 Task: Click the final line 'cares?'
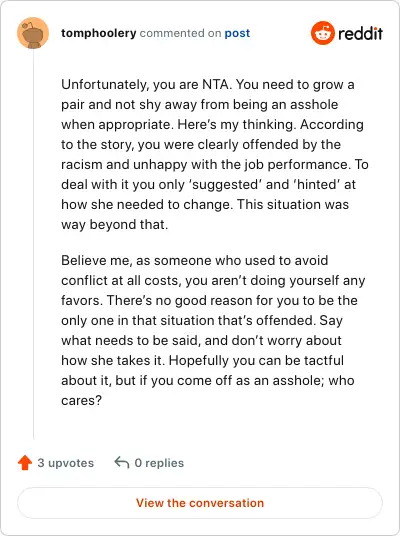[x=81, y=400]
